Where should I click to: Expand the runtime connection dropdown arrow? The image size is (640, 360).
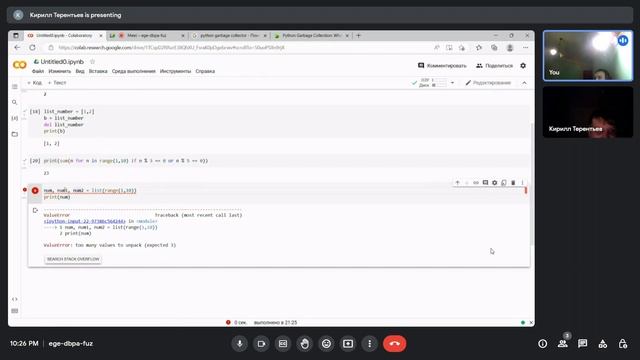(452, 83)
